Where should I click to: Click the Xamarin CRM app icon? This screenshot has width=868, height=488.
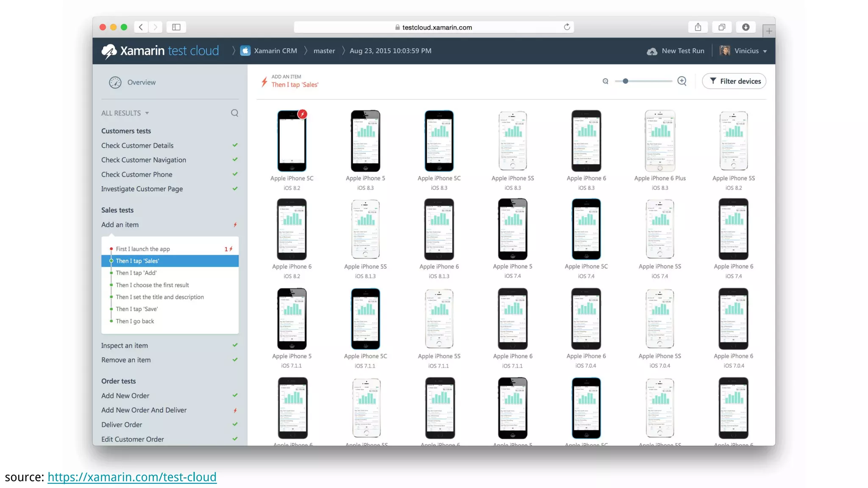point(245,51)
